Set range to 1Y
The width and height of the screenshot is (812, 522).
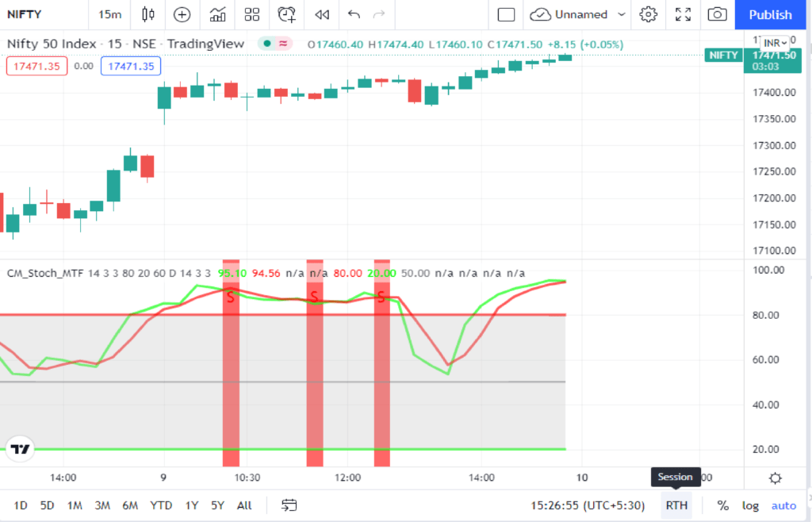(x=192, y=505)
